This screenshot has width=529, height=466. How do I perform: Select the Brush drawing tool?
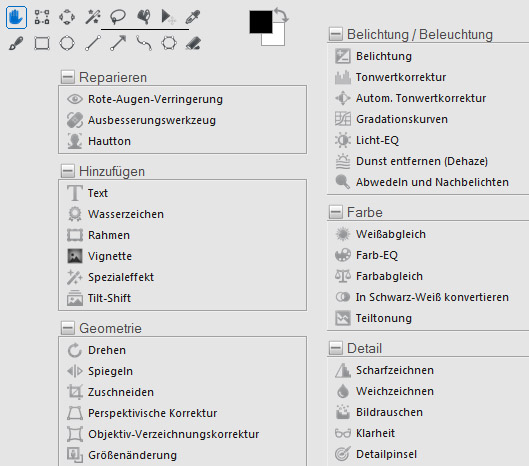pos(16,43)
